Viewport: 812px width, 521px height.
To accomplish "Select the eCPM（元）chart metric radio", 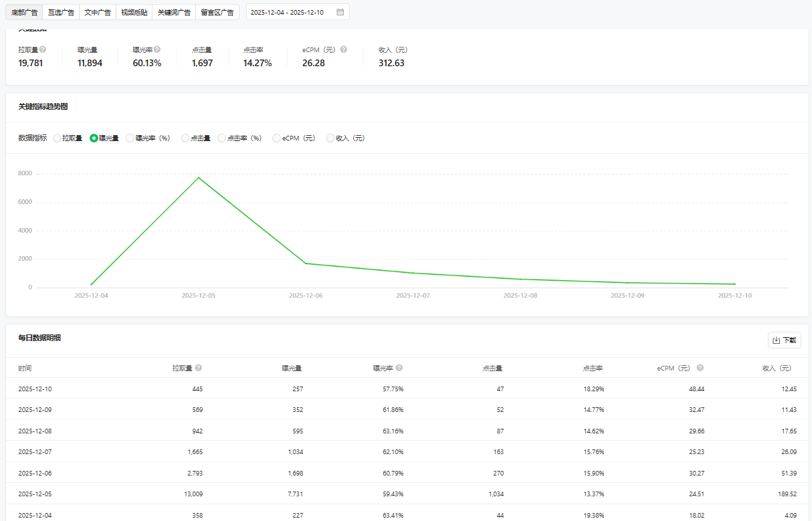I will tap(276, 138).
